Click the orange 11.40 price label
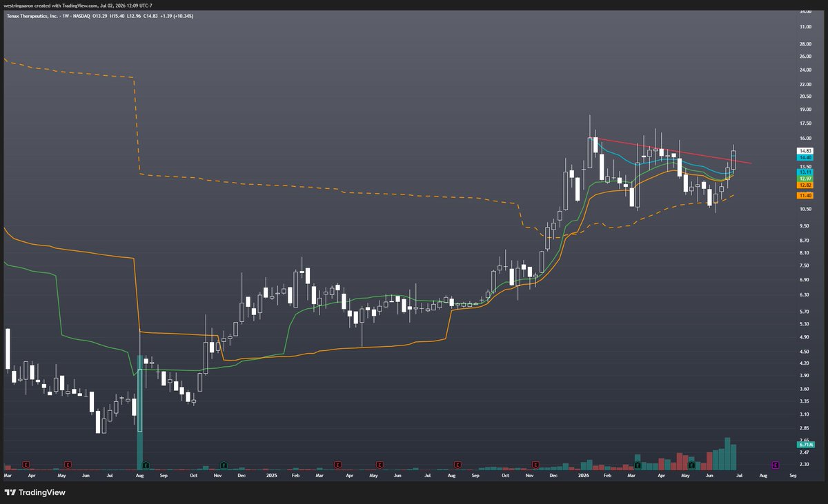Screen dimensions: 828x504 805,196
